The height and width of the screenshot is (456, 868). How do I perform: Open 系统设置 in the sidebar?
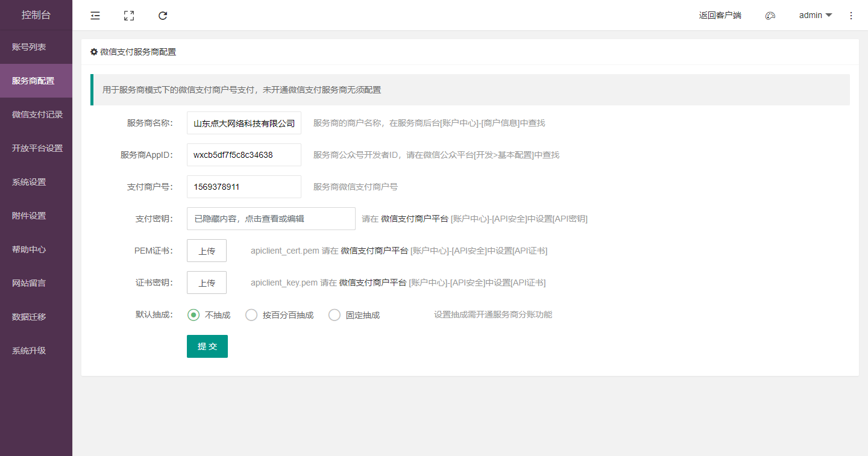36,182
